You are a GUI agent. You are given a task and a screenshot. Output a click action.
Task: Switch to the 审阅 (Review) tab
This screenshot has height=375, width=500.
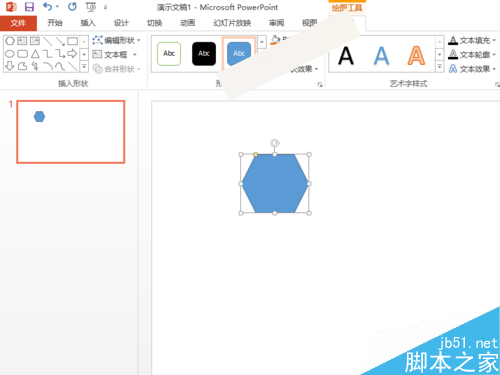[277, 23]
